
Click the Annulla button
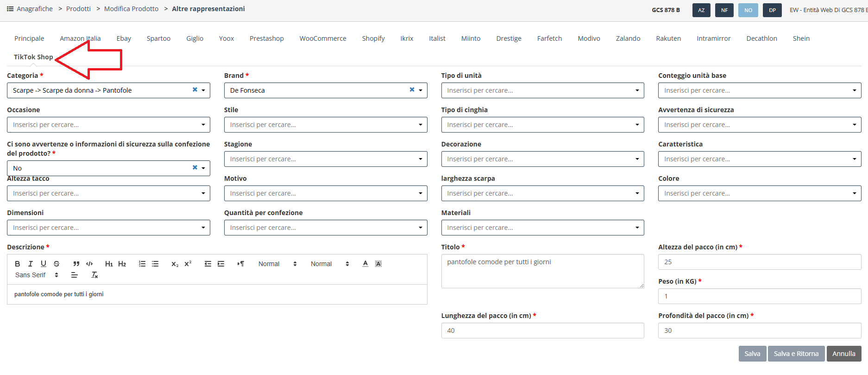pos(844,354)
